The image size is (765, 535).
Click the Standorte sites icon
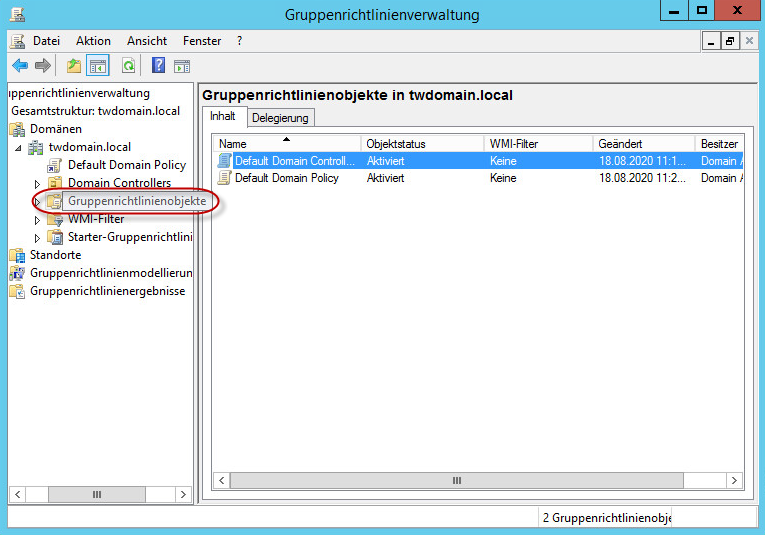(x=18, y=255)
